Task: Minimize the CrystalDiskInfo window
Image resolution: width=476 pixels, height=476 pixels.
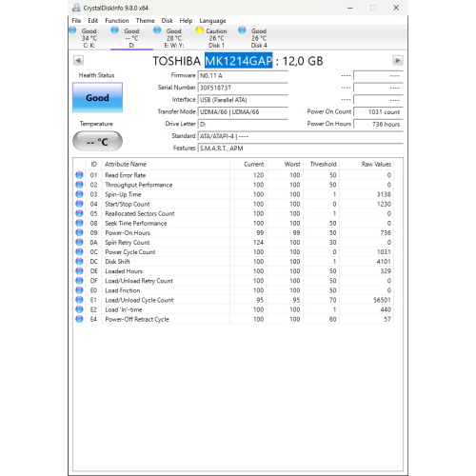Action: tap(350, 8)
